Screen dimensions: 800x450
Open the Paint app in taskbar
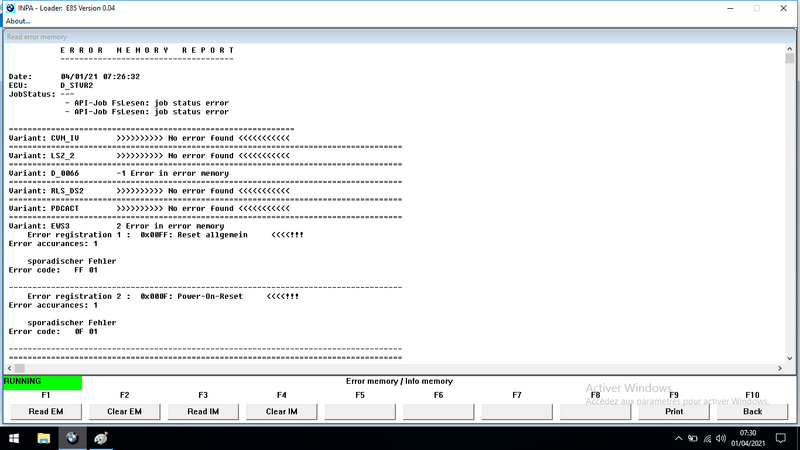(101, 438)
